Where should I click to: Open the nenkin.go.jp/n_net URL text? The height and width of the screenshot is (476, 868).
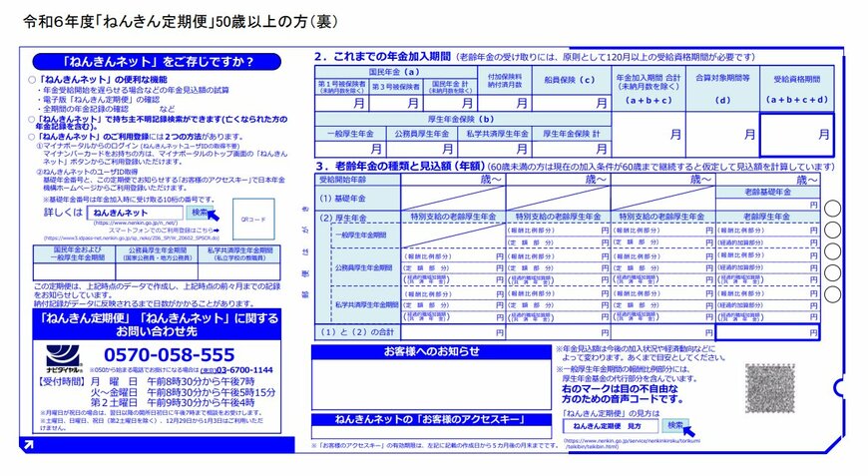click(x=135, y=224)
